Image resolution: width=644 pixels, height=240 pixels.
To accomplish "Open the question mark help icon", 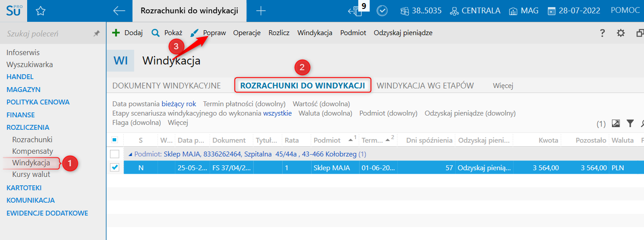I will 602,33.
